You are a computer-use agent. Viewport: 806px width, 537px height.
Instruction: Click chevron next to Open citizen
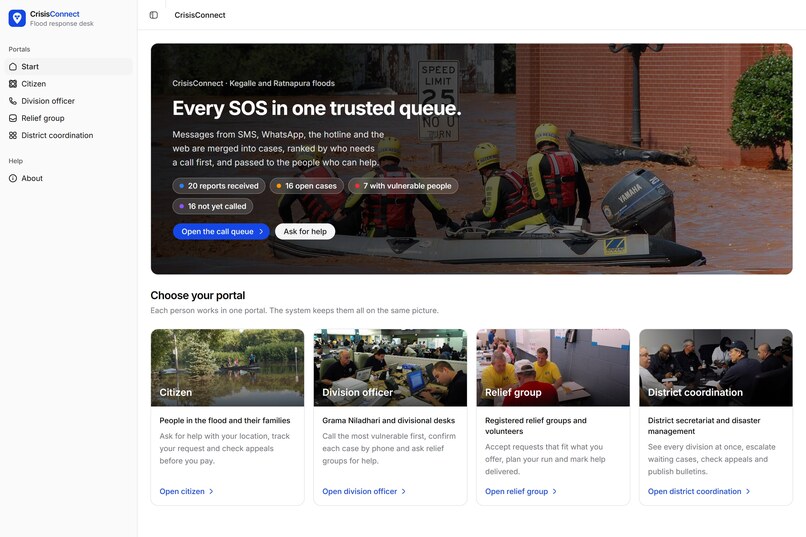[x=211, y=491]
